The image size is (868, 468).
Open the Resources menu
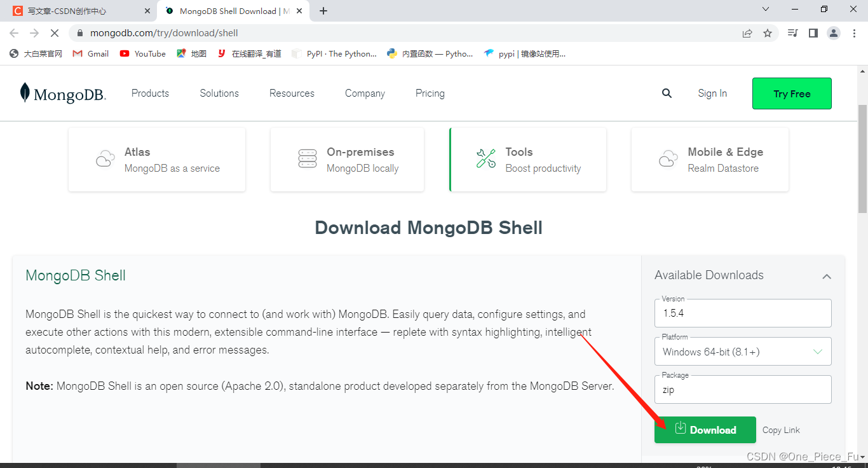point(292,93)
